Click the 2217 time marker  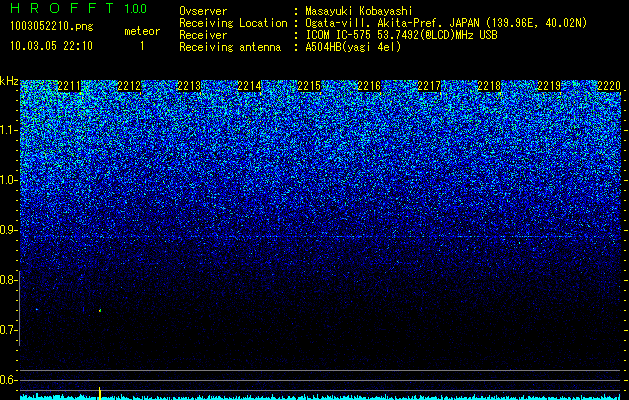click(x=429, y=86)
